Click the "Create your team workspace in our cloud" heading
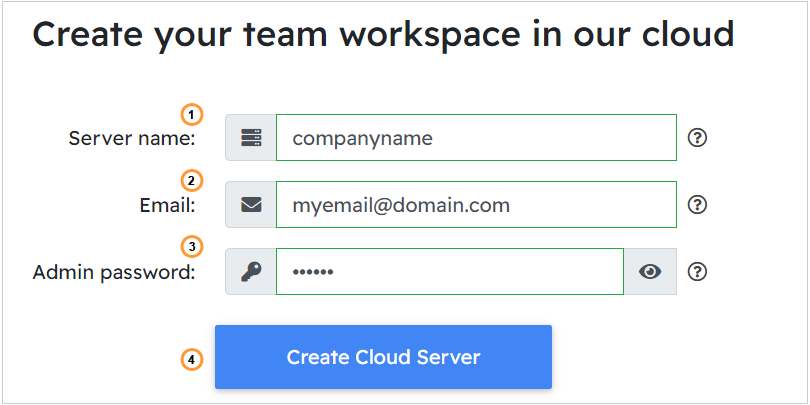This screenshot has width=810, height=405. point(383,35)
